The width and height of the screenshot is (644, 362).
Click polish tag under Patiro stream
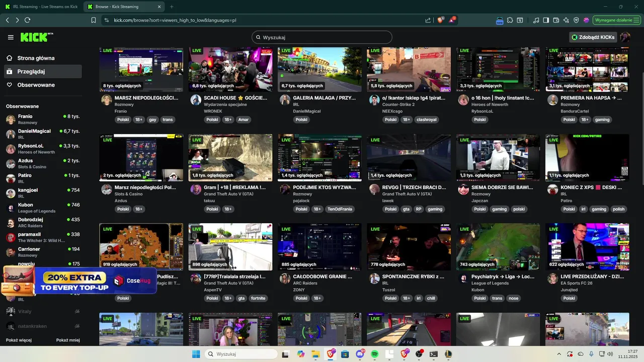618,209
